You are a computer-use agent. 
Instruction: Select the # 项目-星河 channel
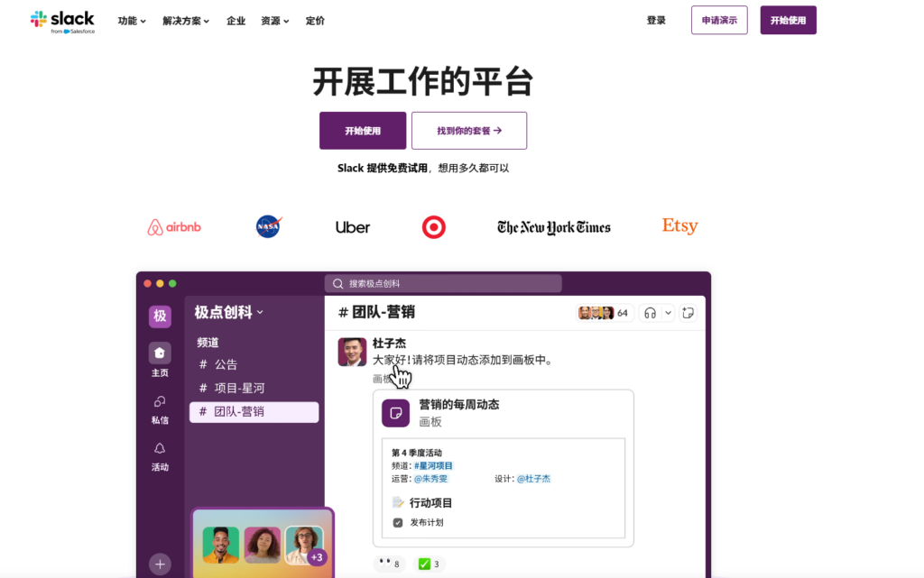click(239, 388)
